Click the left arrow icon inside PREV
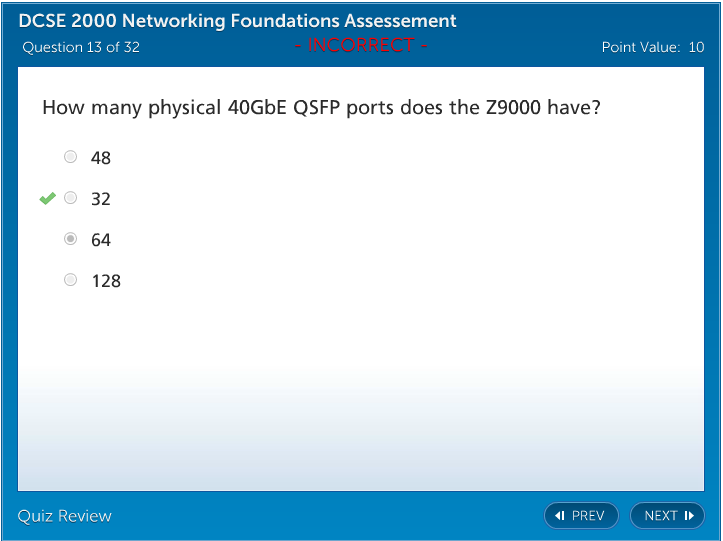 point(560,516)
